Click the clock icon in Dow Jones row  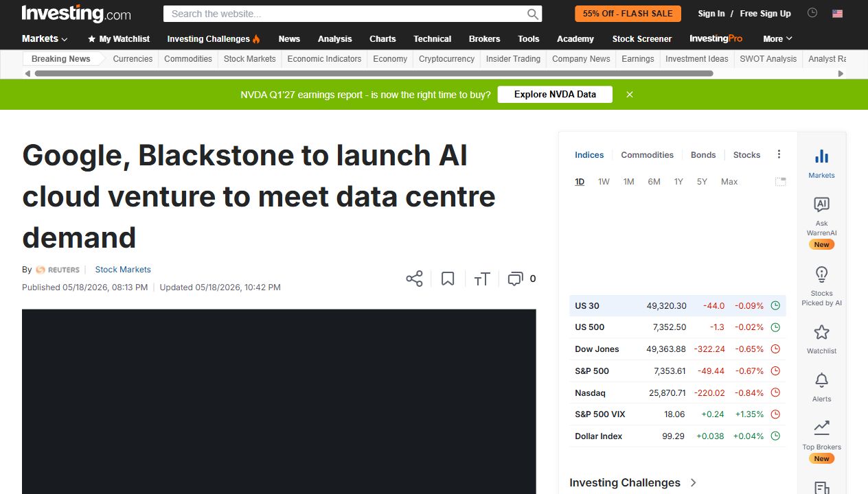775,349
